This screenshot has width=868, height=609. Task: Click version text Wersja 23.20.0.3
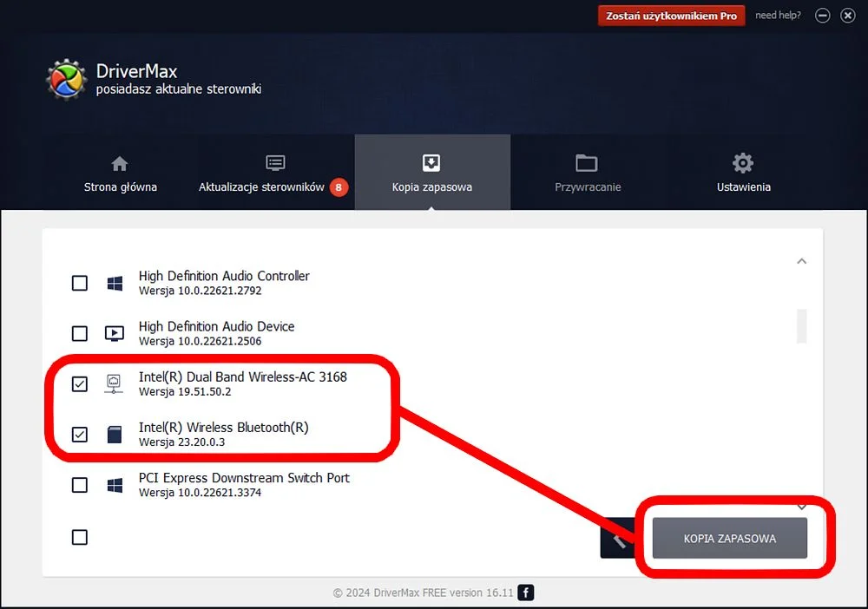click(181, 442)
